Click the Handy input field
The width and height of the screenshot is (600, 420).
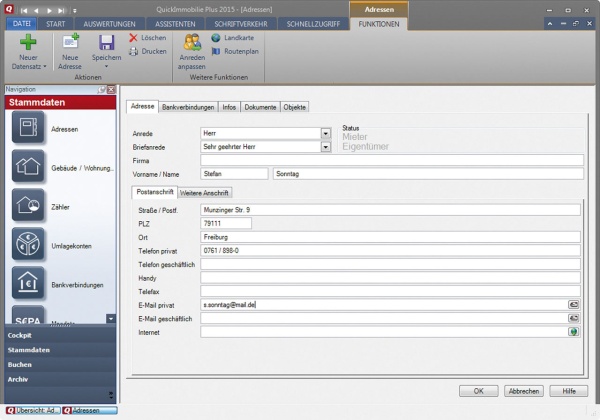click(390, 278)
